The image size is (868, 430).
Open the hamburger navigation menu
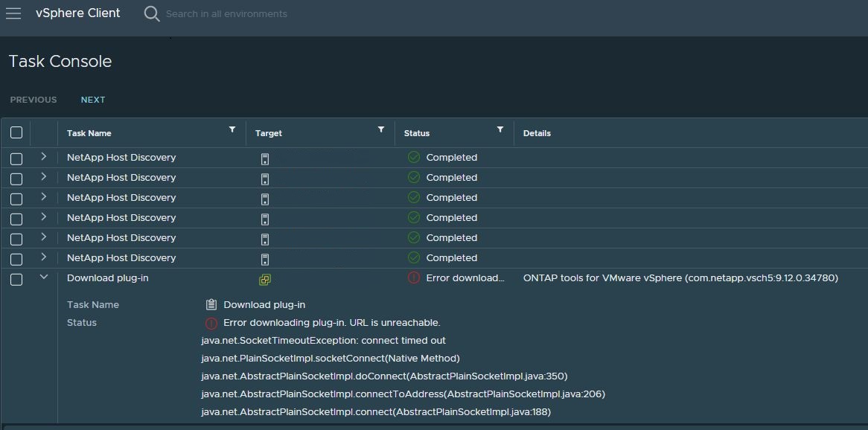tap(13, 13)
